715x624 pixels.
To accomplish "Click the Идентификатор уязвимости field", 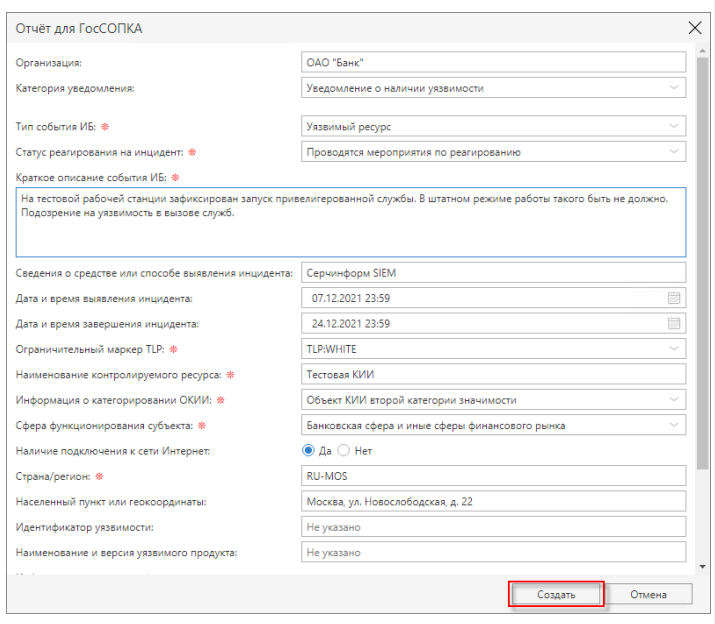I will [x=493, y=527].
